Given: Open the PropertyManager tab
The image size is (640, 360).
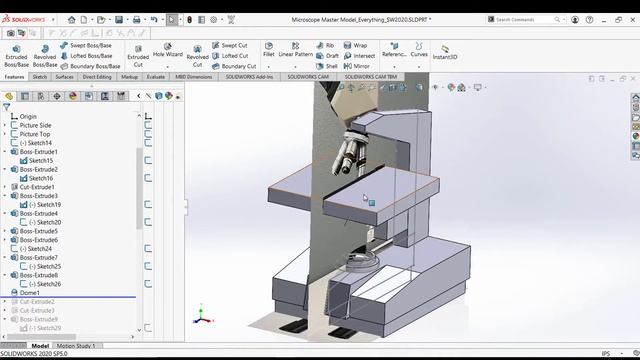Looking at the screenshot, I should (x=25, y=96).
